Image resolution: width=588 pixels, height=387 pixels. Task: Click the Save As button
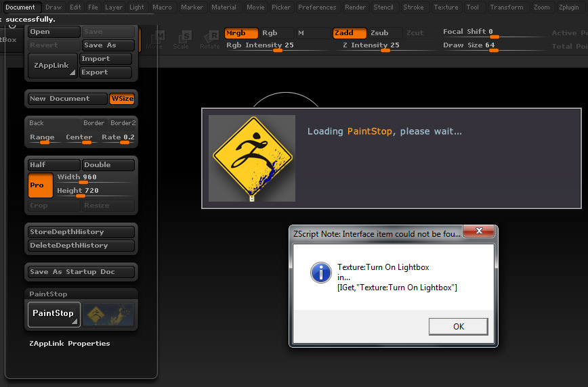click(x=108, y=45)
